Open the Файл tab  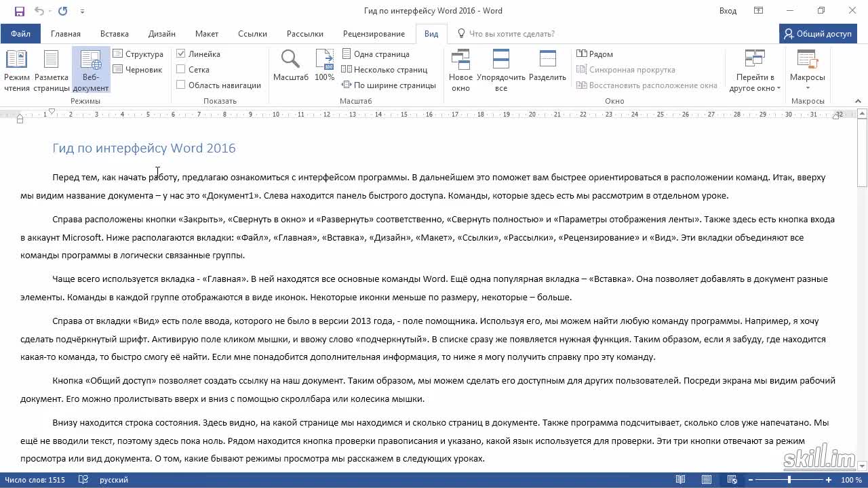[x=20, y=34]
